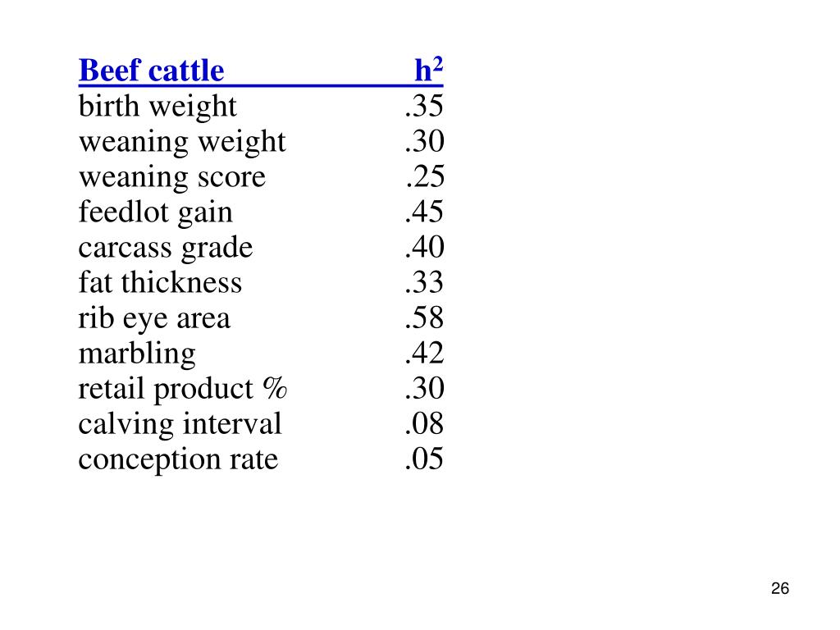Click the 'carcass grade' label
The height and width of the screenshot is (630, 840).
(x=166, y=248)
